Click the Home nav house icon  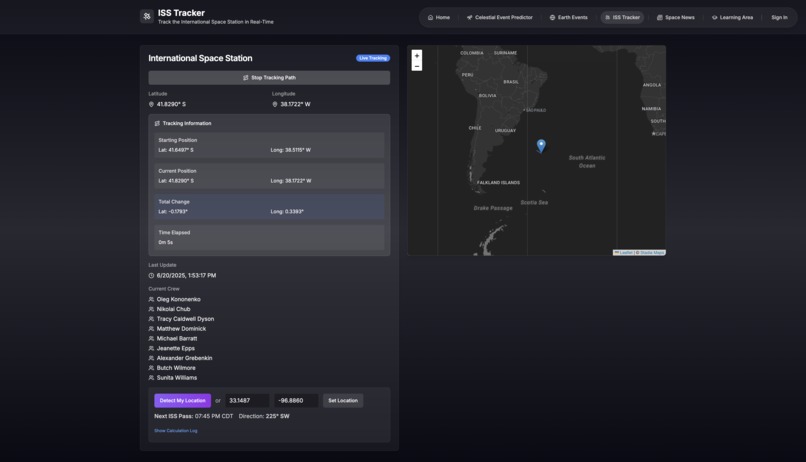pos(430,17)
